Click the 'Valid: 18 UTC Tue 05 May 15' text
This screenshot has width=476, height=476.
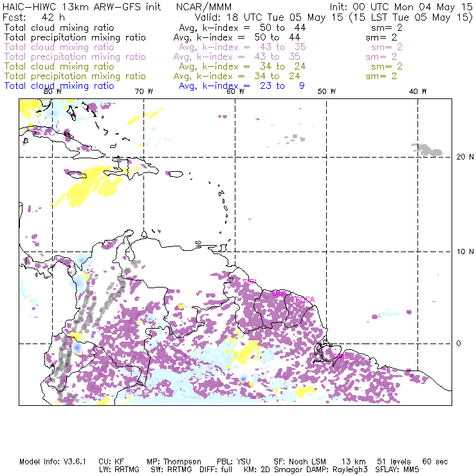tap(269, 17)
